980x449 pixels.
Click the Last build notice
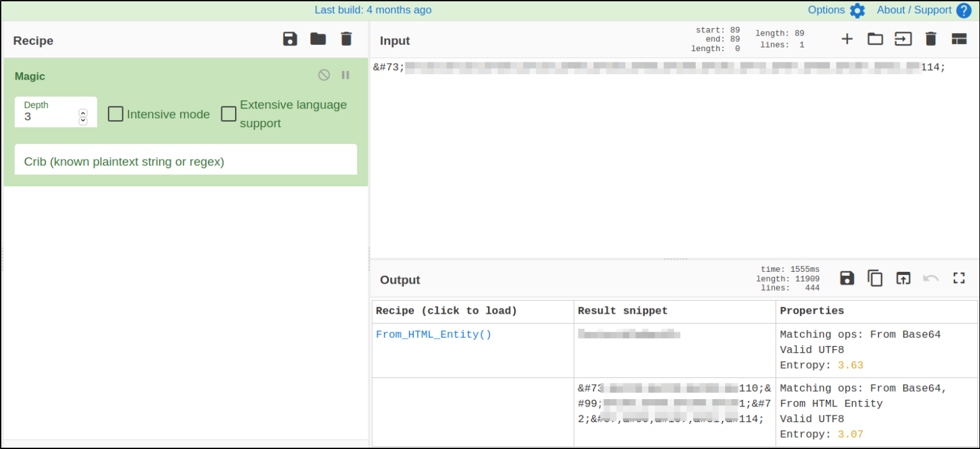373,10
